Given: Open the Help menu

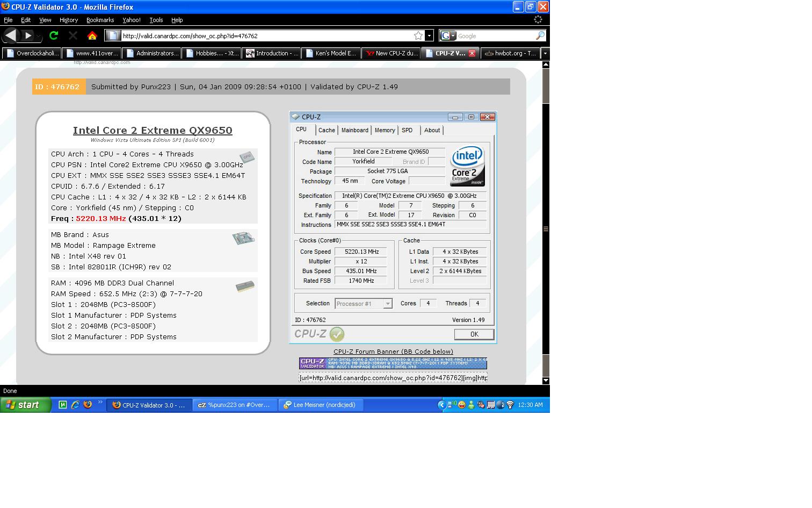Looking at the screenshot, I should [177, 20].
